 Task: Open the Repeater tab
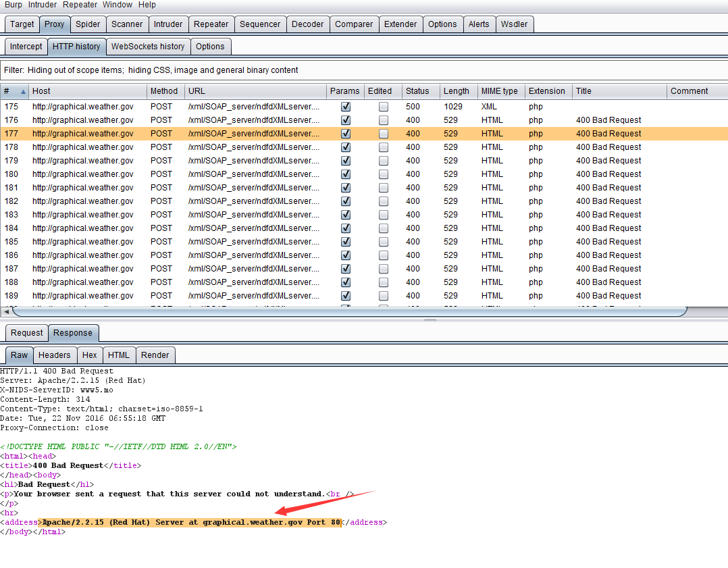pyautogui.click(x=211, y=24)
